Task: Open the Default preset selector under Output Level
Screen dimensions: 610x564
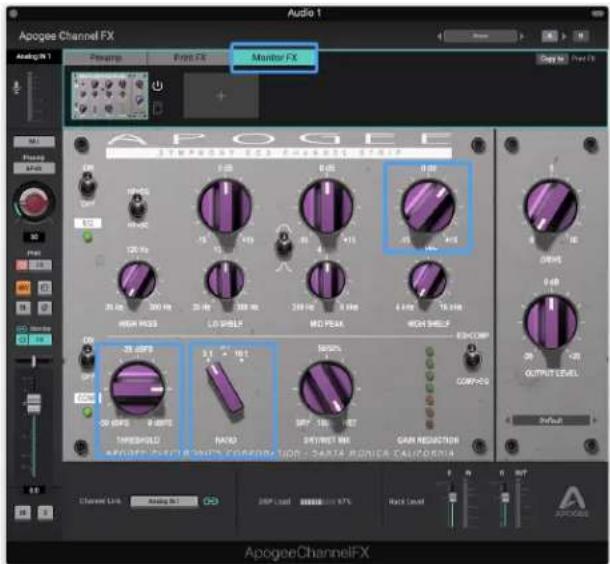Action: tap(551, 420)
